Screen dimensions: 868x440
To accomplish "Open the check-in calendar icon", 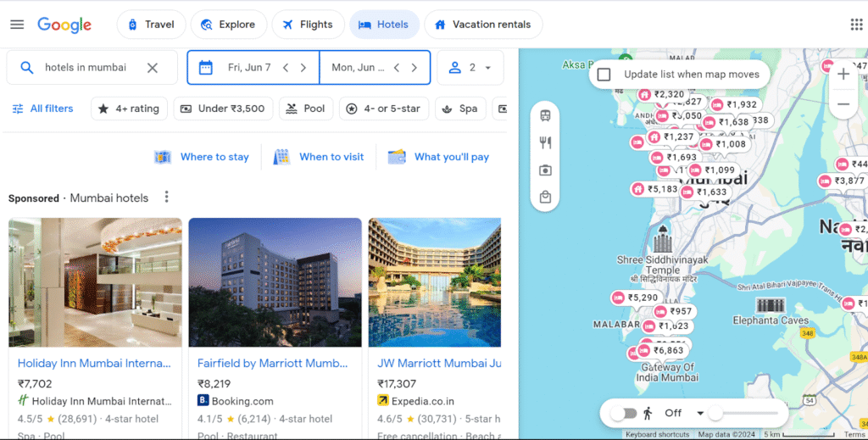I will (x=205, y=68).
